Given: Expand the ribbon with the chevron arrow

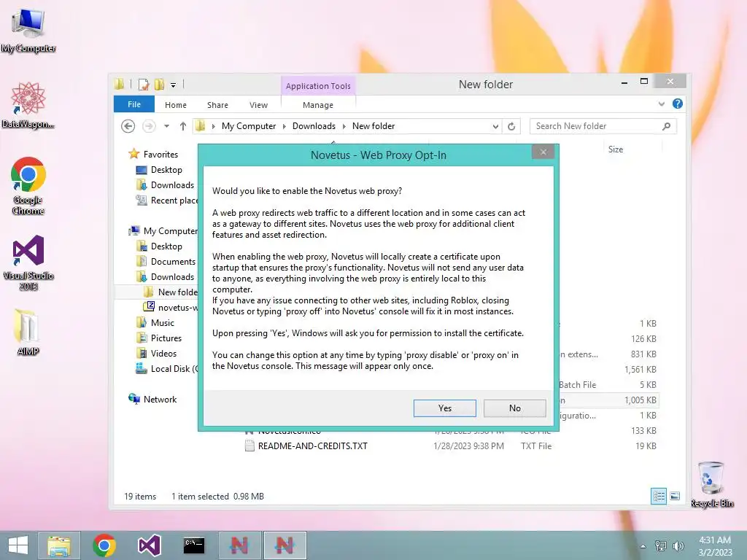Looking at the screenshot, I should click(661, 104).
